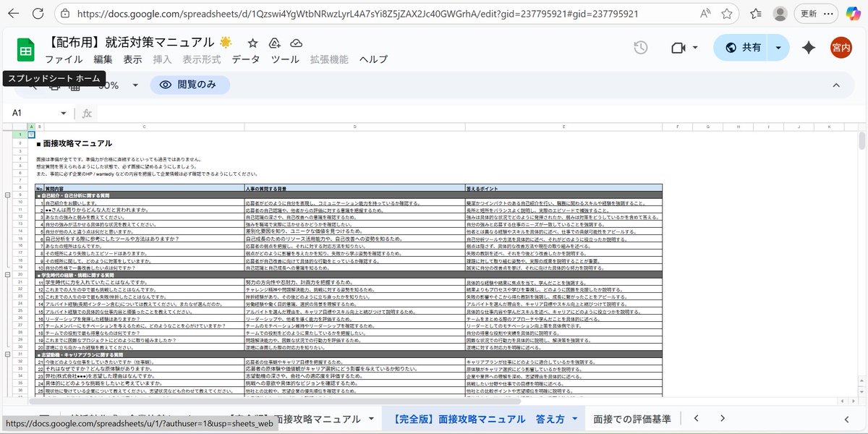Open the 共有 button's dropdown arrow

point(778,47)
